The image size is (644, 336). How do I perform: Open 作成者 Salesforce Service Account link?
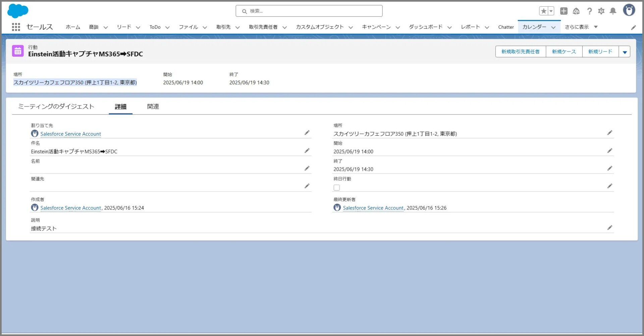[x=70, y=208]
